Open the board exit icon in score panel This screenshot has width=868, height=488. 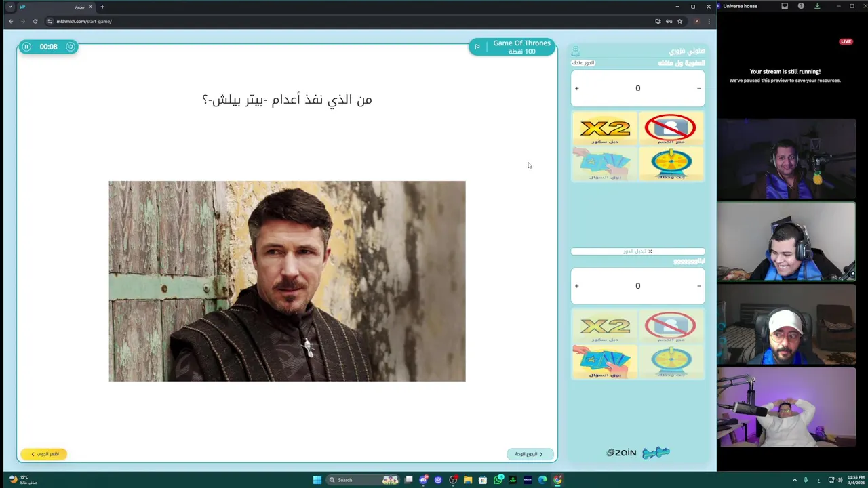(576, 50)
